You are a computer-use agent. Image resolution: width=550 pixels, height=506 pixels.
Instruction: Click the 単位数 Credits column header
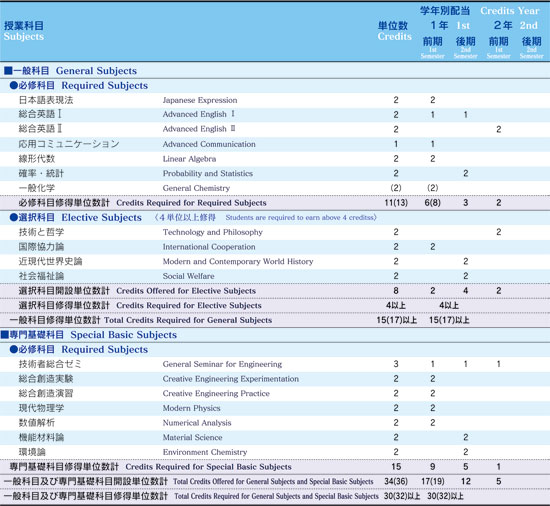pyautogui.click(x=394, y=31)
